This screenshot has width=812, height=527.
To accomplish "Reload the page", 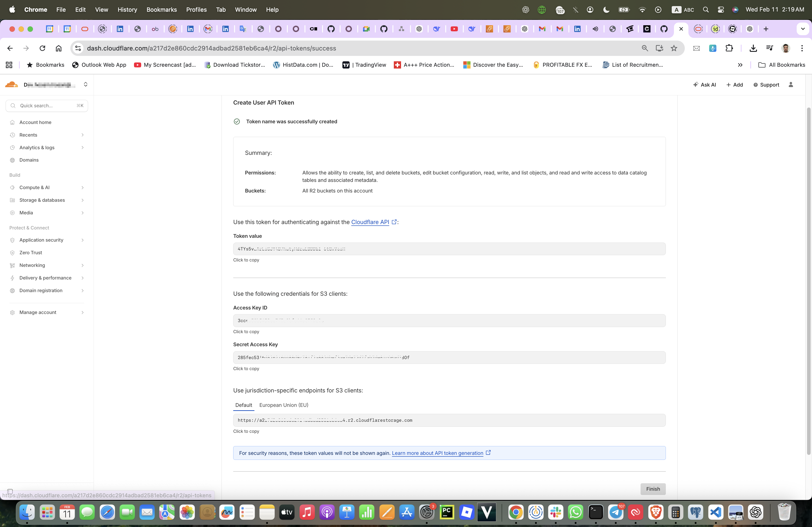I will (42, 48).
